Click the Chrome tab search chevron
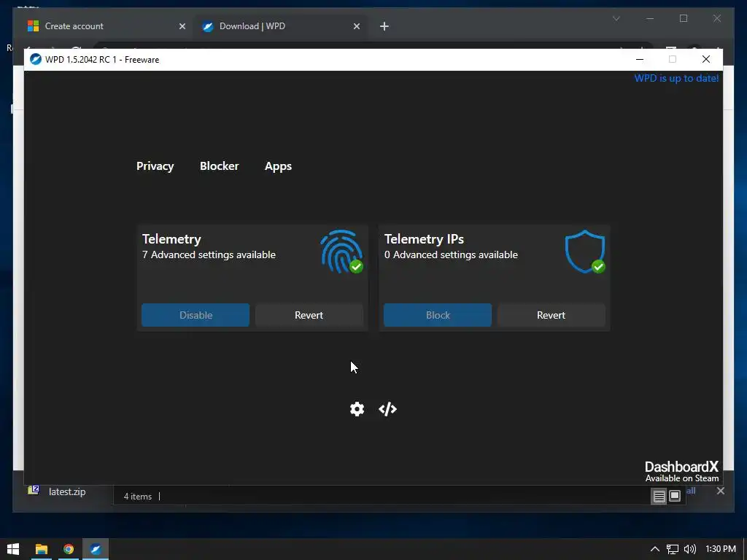This screenshot has height=560, width=747. click(616, 18)
